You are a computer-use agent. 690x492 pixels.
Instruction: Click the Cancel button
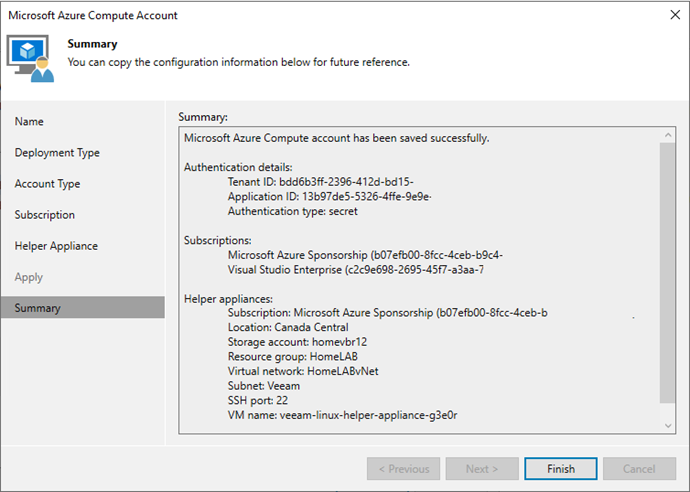pos(639,469)
